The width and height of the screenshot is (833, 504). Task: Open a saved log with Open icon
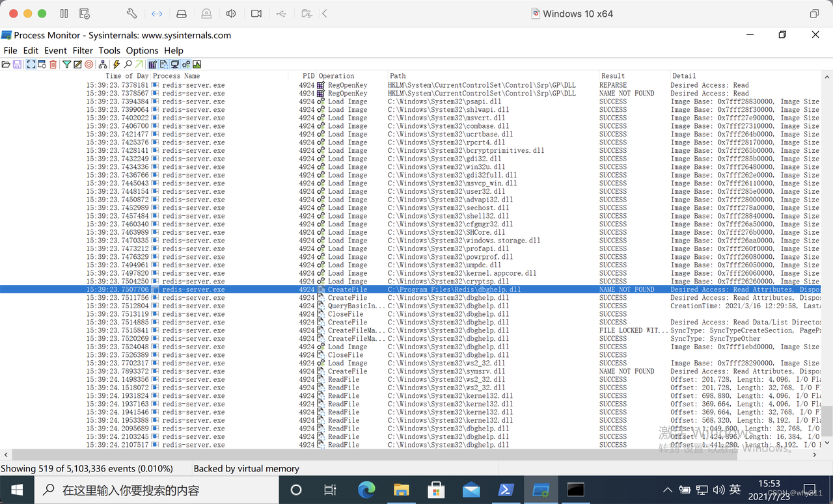click(x=6, y=64)
